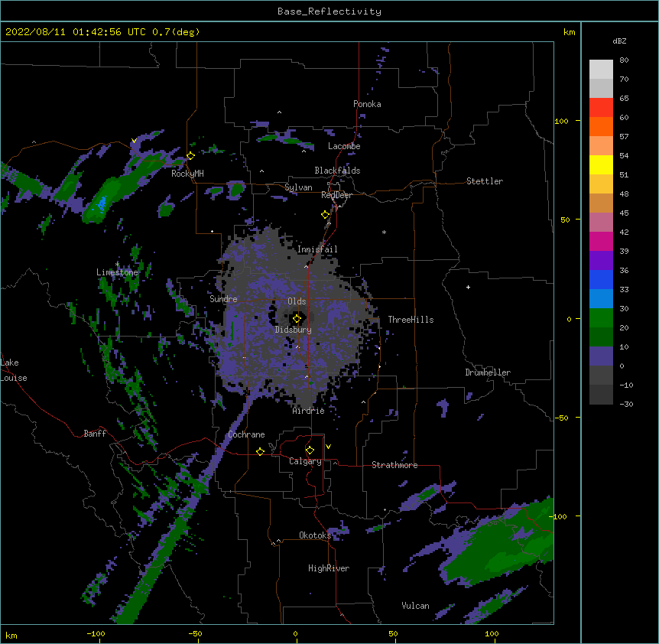The width and height of the screenshot is (659, 644).
Task: Click the asterisk marker above Limestone
Action: (x=117, y=265)
